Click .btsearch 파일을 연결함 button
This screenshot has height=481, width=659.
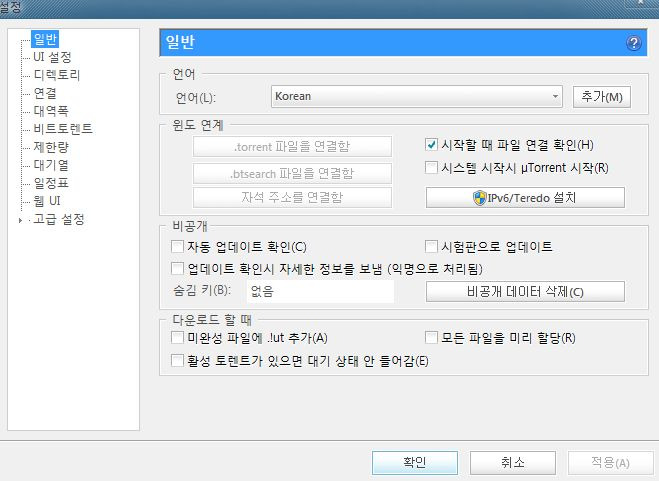292,173
